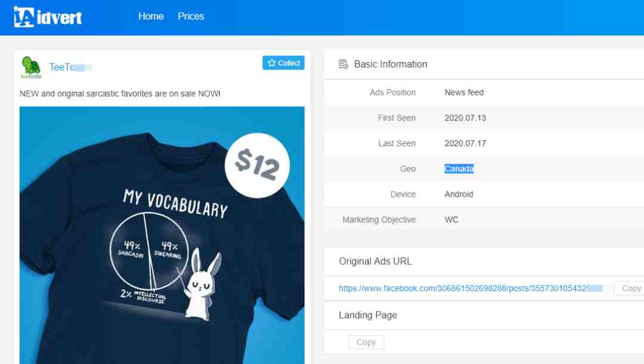Copy the landing page URL

coord(366,343)
